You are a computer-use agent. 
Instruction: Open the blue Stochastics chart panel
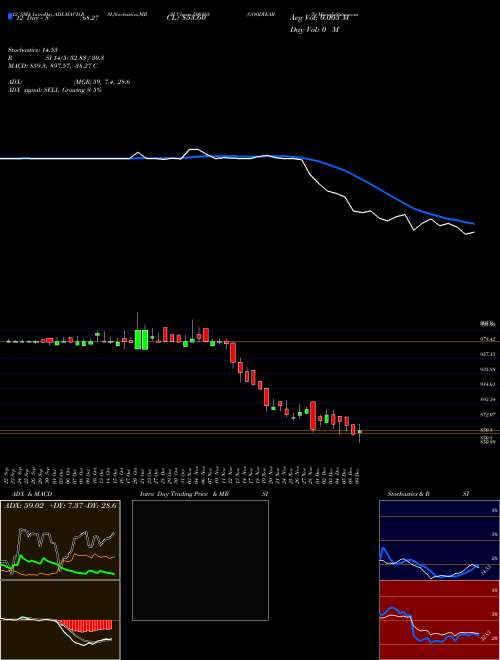pyautogui.click(x=439, y=540)
